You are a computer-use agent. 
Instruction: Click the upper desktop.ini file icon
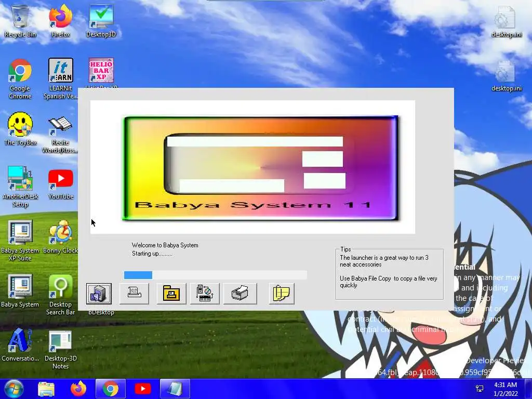[x=507, y=21]
